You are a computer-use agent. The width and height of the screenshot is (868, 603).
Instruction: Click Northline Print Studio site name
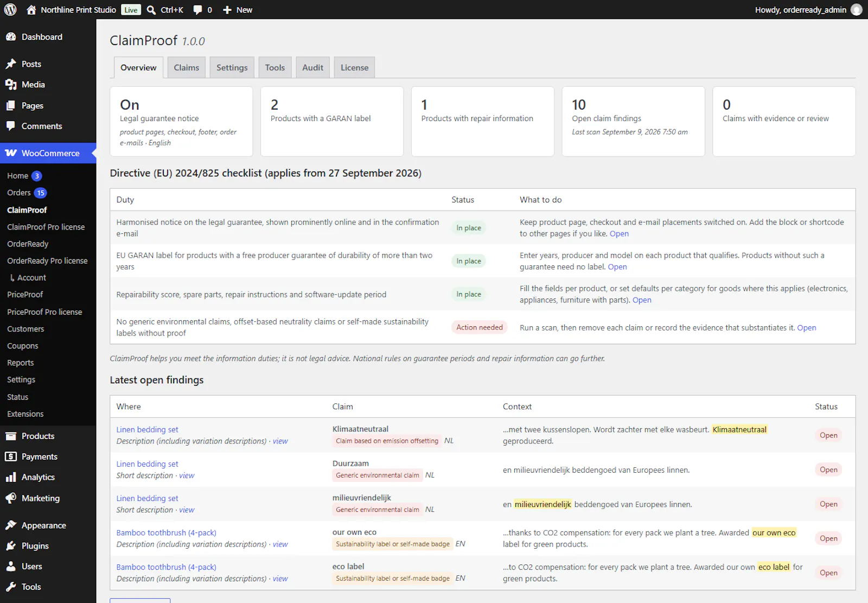78,10
